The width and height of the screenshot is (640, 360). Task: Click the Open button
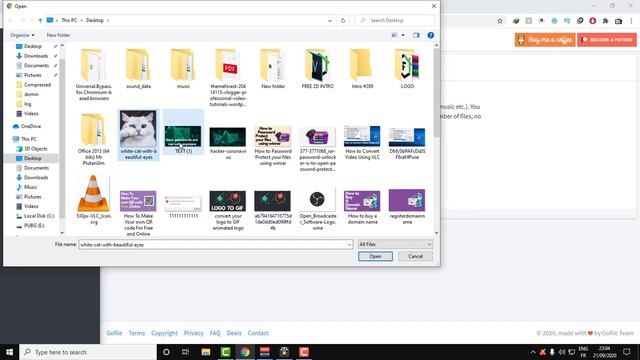[375, 256]
